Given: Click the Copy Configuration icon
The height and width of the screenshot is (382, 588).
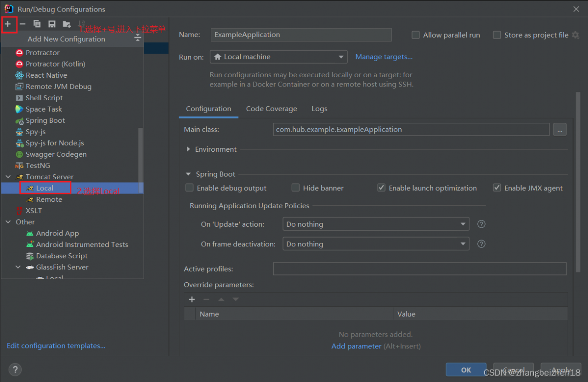Looking at the screenshot, I should pyautogui.click(x=37, y=24).
